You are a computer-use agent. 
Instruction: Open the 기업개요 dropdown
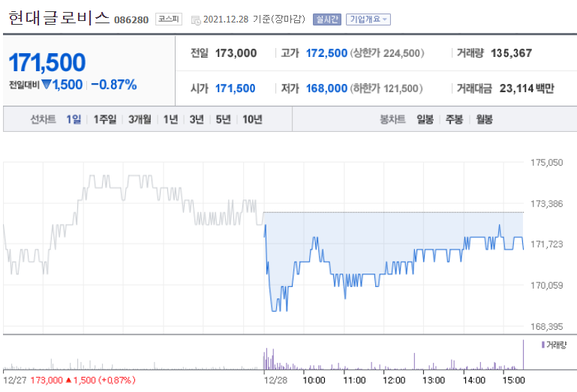[368, 19]
